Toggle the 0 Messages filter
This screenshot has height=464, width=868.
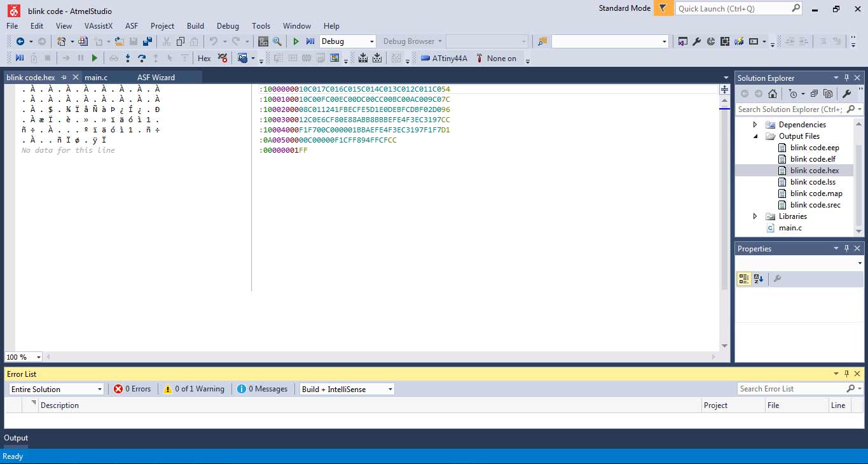(x=263, y=389)
